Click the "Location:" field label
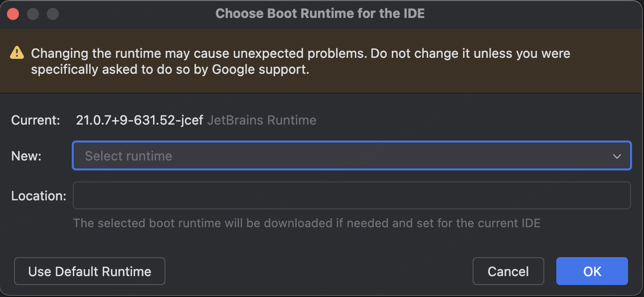 click(x=38, y=196)
